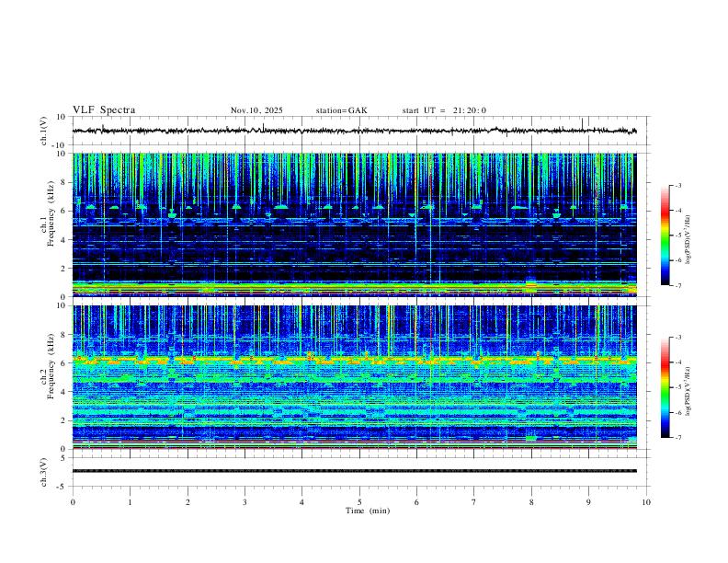The height and width of the screenshot is (563, 728).
Task: Click the ch.1 voltage waveform trace plot
Action: coord(354,131)
